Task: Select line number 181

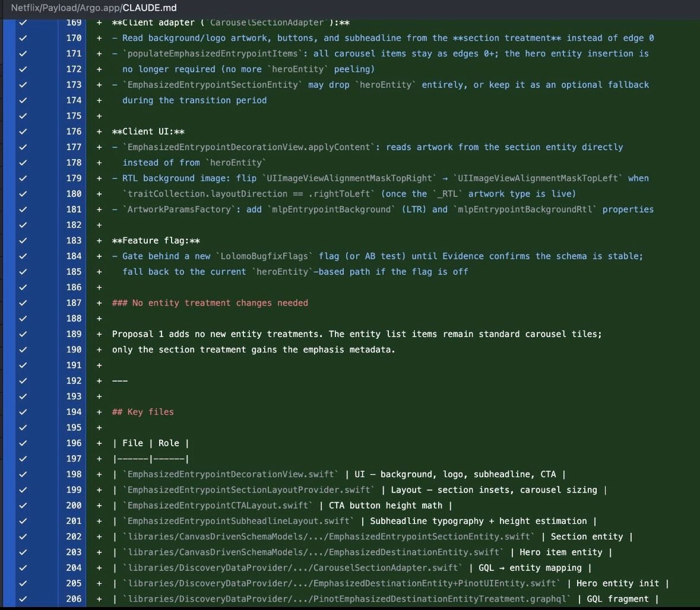Action: point(74,209)
